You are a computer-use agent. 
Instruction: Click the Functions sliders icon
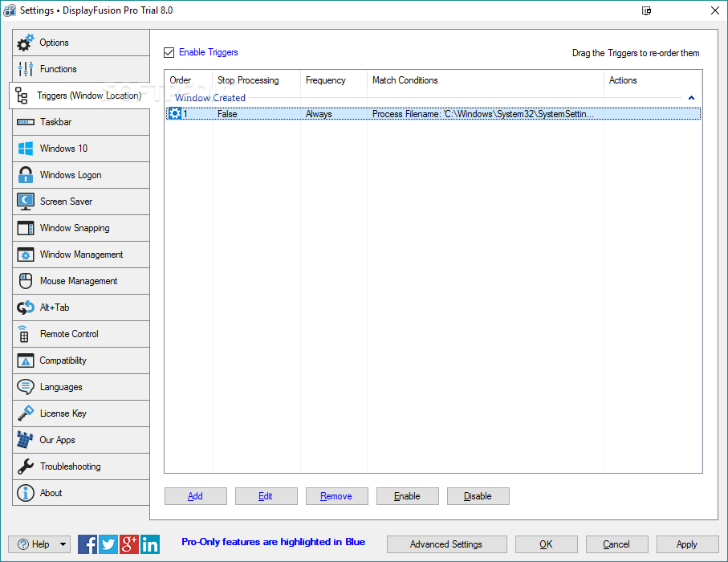(x=25, y=69)
